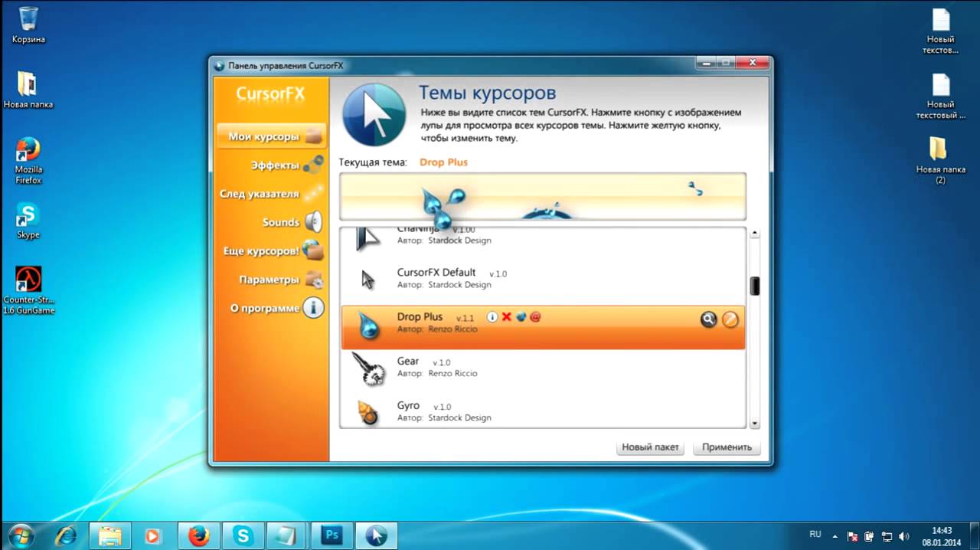
Task: Click orange edit pencil icon on Drop Plus
Action: 730,319
